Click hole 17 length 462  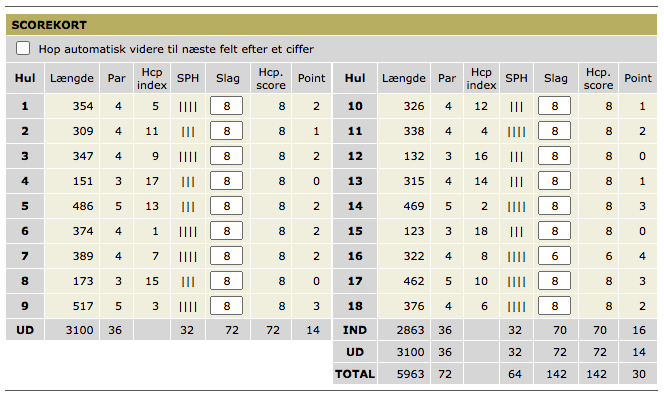coord(414,281)
